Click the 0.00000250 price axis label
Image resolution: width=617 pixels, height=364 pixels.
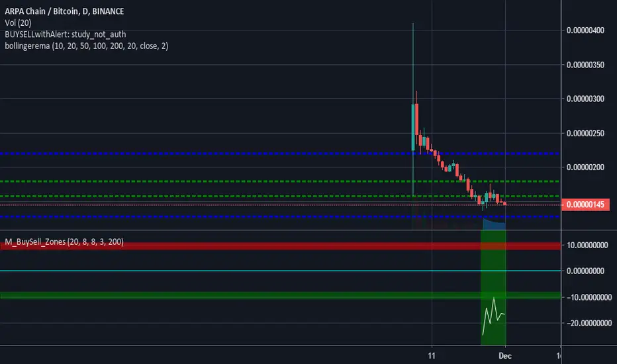[585, 134]
